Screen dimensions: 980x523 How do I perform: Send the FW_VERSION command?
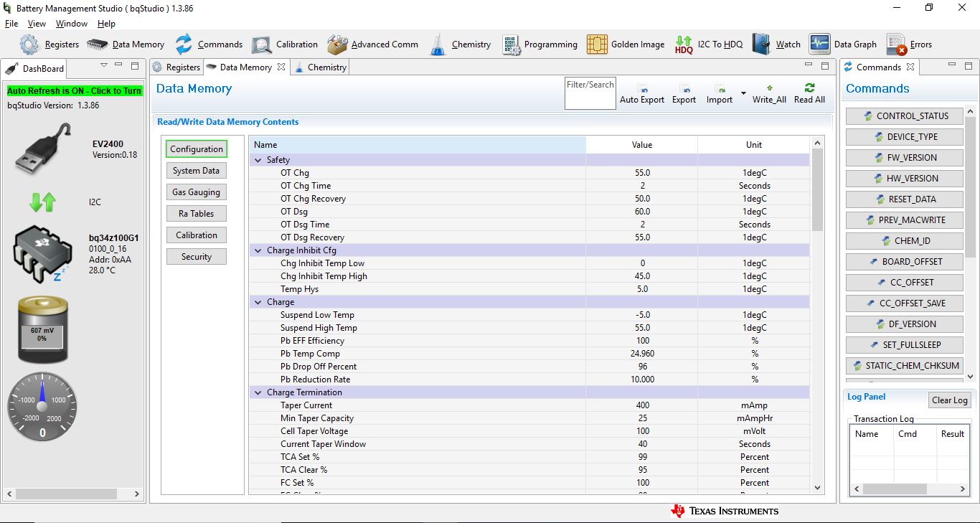click(x=904, y=158)
